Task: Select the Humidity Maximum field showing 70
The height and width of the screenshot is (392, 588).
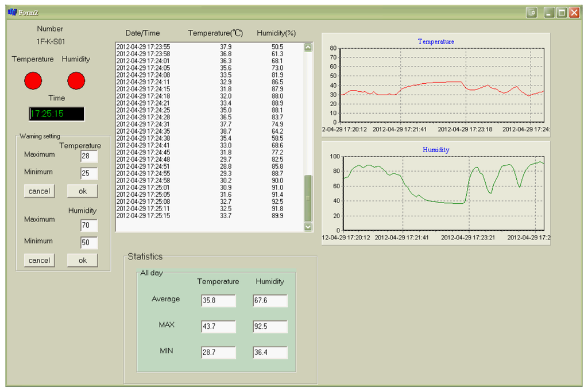Action: click(x=89, y=226)
